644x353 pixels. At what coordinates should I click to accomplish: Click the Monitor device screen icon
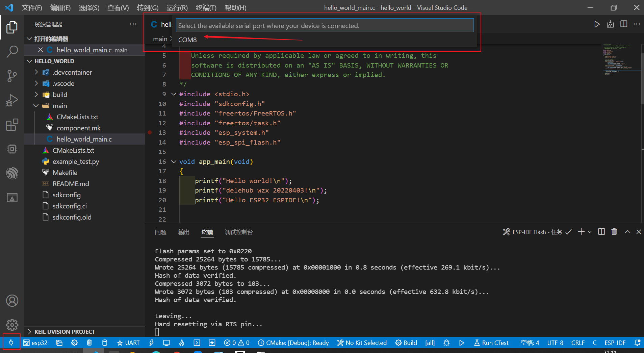pos(166,343)
